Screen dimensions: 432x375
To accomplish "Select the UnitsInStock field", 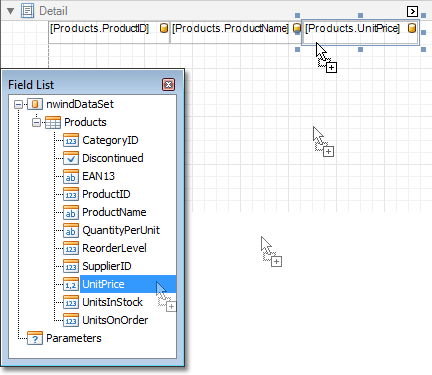I will pyautogui.click(x=112, y=302).
